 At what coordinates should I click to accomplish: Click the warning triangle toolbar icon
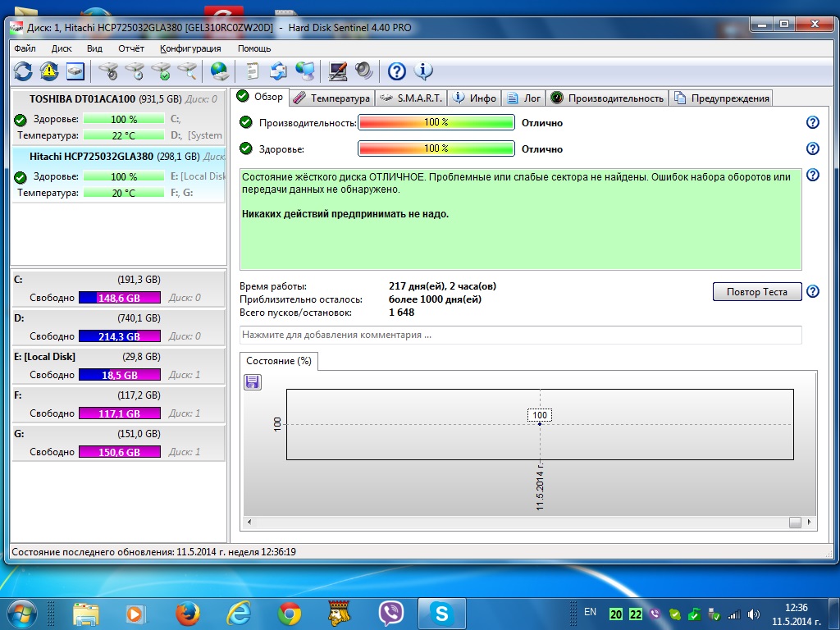(49, 71)
